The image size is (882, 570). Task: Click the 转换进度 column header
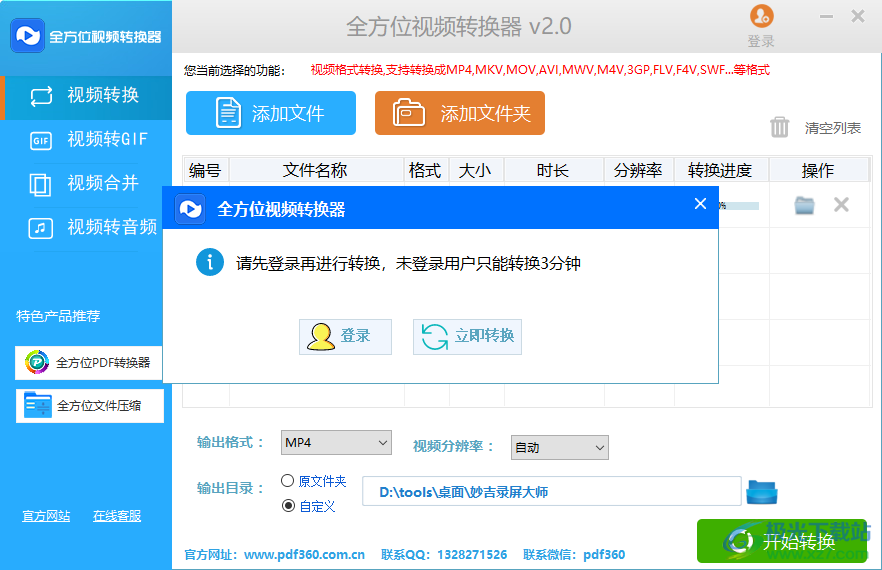(721, 170)
